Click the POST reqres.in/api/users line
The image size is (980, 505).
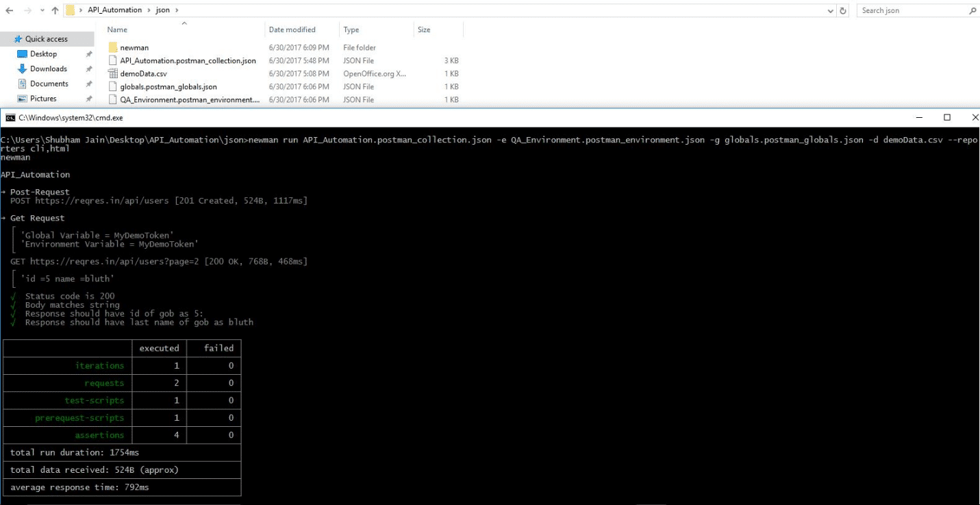coord(159,201)
